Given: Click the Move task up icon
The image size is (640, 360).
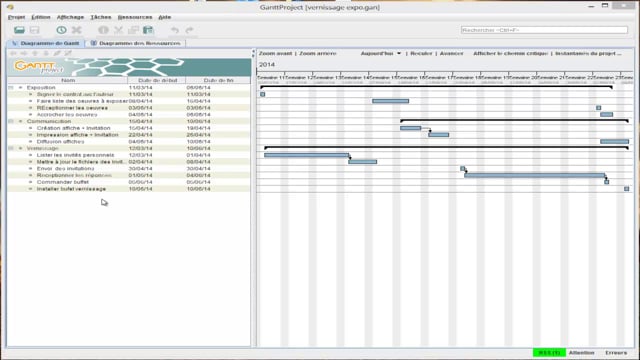Looking at the screenshot, I should point(35,53).
